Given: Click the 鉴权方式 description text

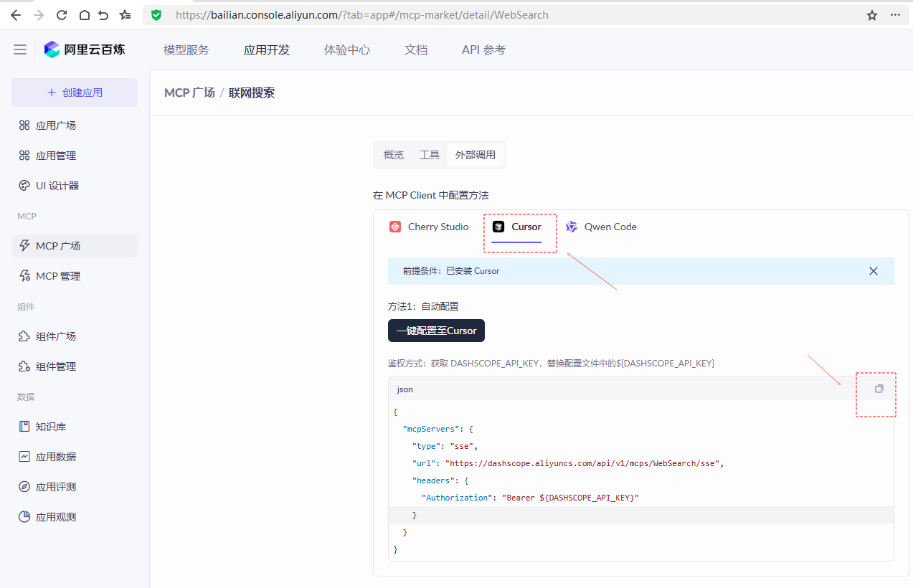Looking at the screenshot, I should 551,364.
